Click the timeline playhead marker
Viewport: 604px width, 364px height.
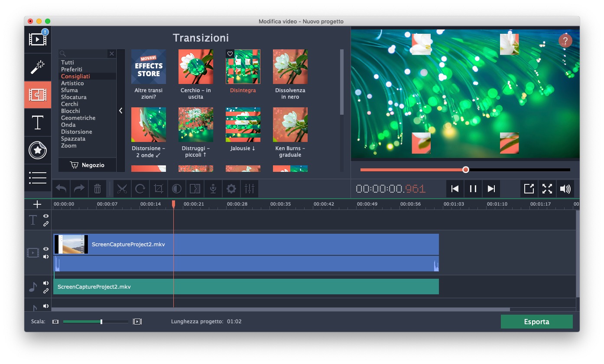[x=173, y=204]
